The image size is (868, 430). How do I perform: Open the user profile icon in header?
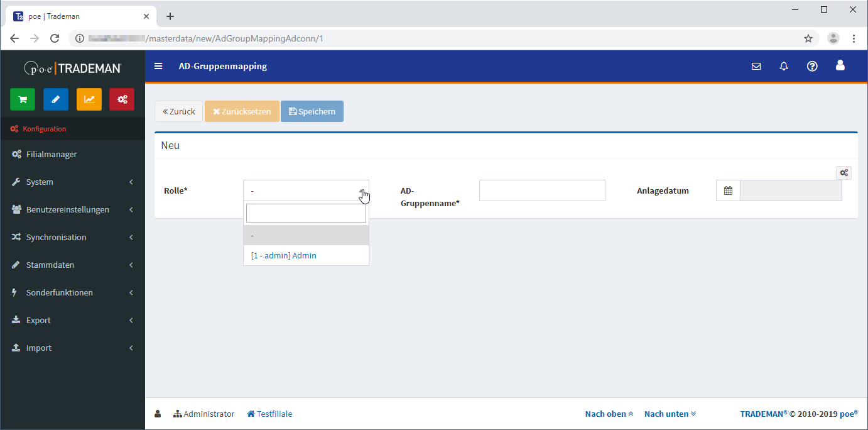pyautogui.click(x=840, y=65)
